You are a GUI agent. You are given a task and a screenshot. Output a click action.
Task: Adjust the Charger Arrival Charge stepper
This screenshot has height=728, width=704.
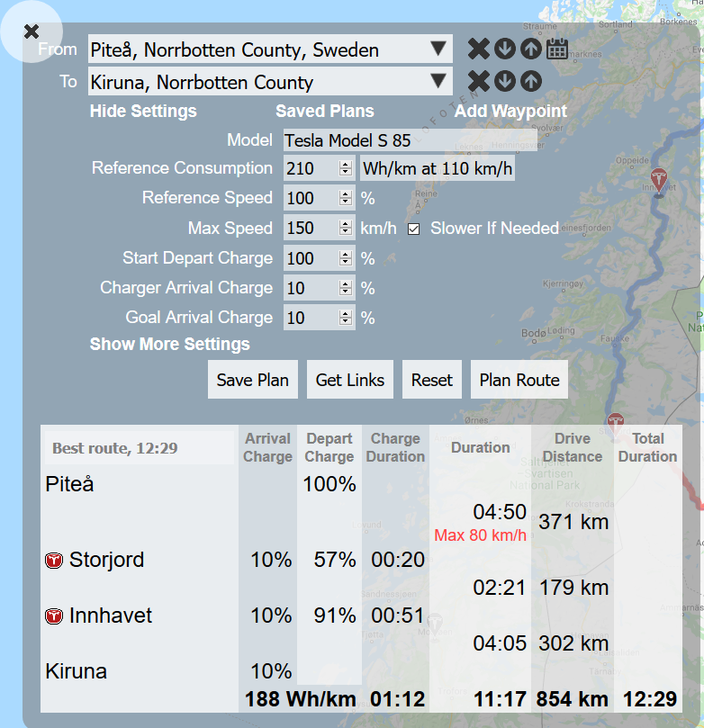345,288
